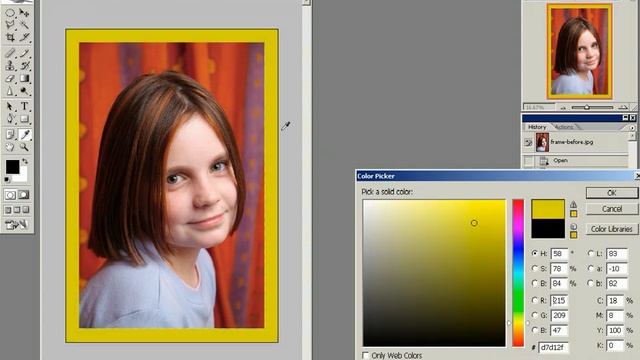Switch to Quick Mask mode
640x360 pixels.
coord(24,195)
